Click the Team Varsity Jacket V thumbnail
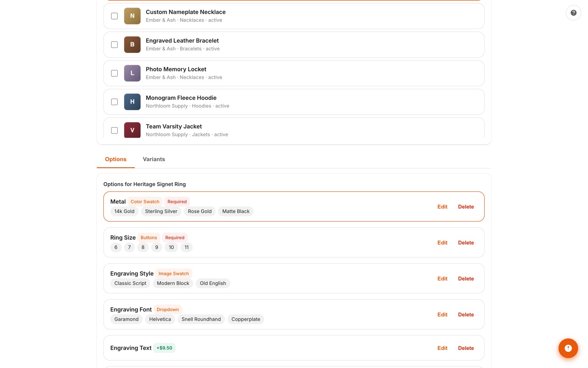This screenshot has height=368, width=588. coord(132,130)
